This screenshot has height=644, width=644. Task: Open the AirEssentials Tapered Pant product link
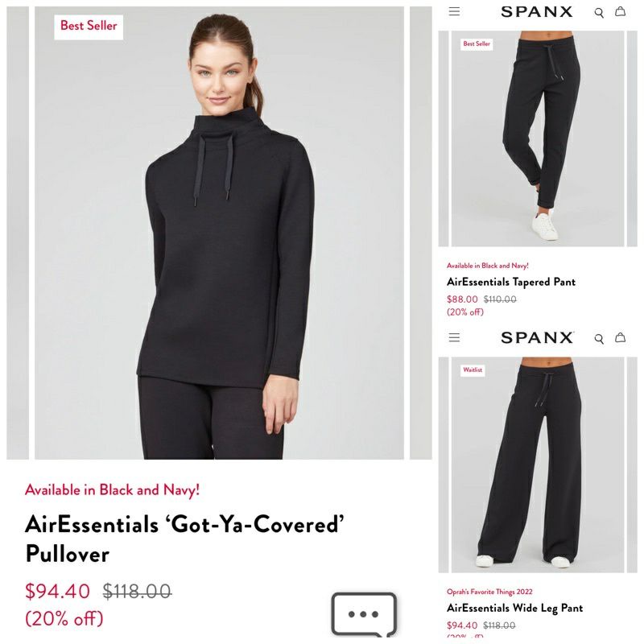511,282
